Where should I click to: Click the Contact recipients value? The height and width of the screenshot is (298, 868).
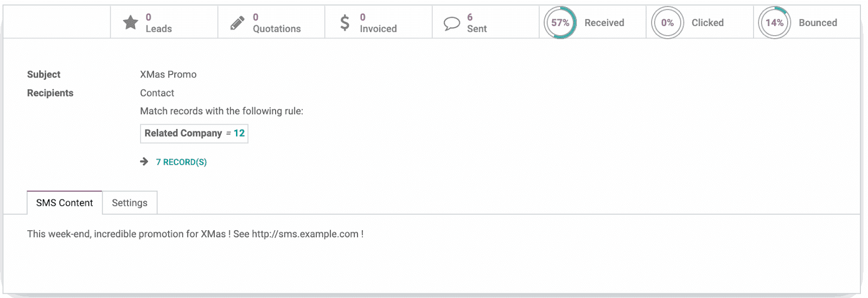tap(157, 93)
